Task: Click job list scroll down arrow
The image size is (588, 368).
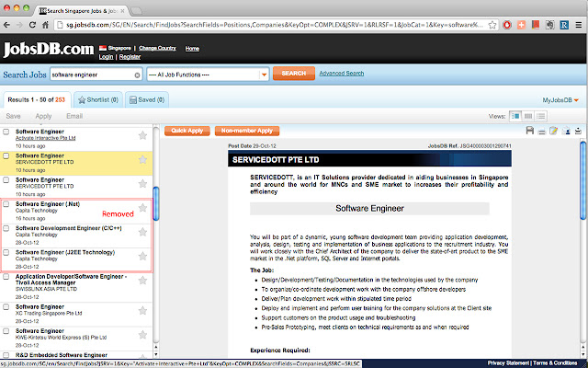Action: (x=156, y=354)
